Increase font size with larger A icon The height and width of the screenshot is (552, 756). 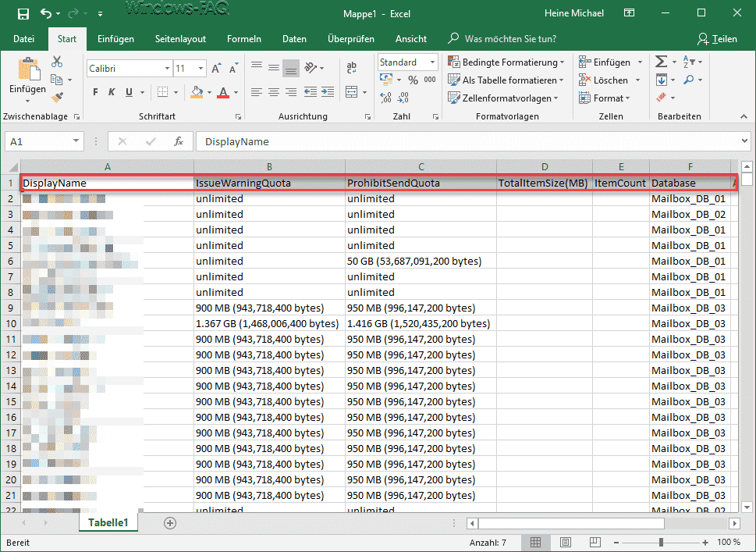[x=216, y=68]
